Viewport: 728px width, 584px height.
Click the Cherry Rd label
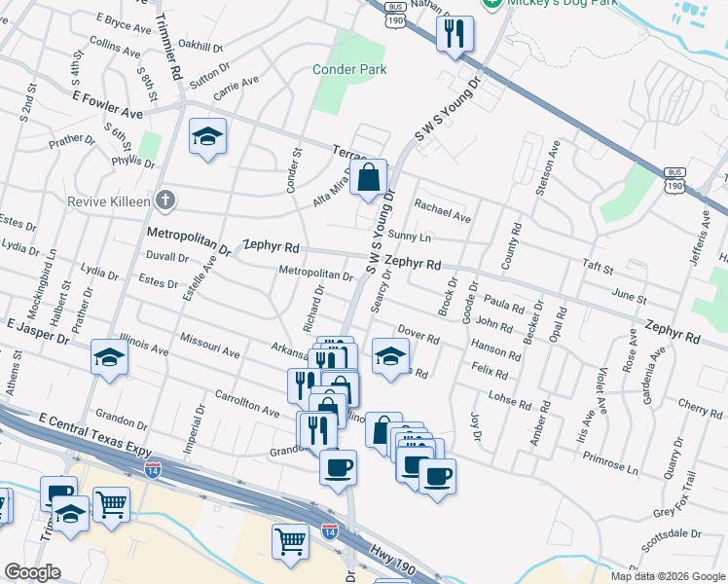[700, 409]
